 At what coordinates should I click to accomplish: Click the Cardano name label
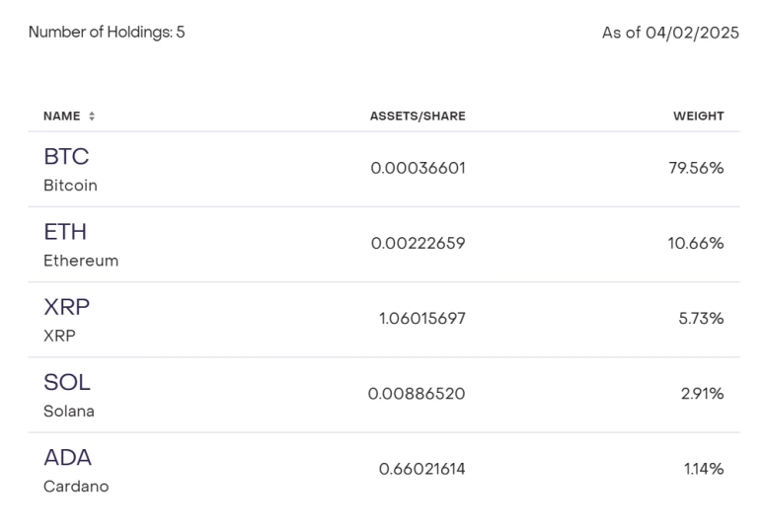point(76,487)
